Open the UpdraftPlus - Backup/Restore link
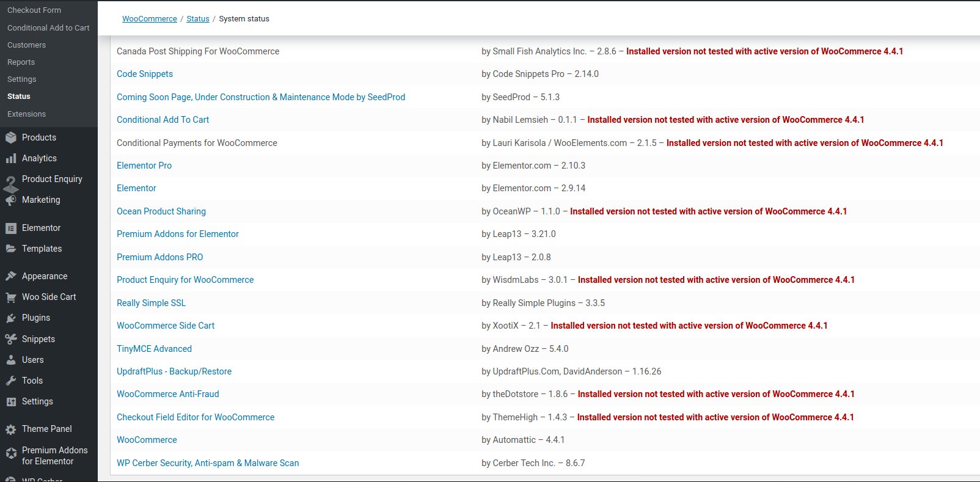This screenshot has height=482, width=980. [x=174, y=371]
